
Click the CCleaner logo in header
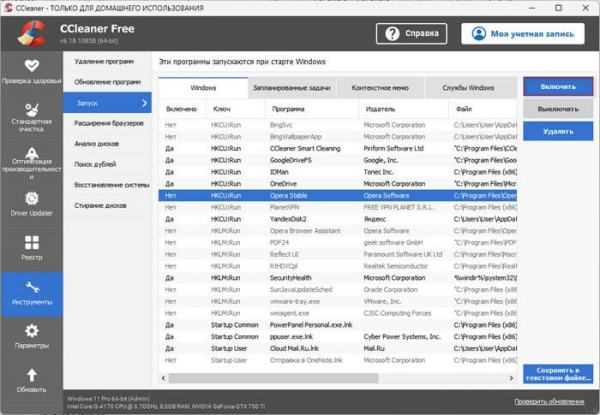[x=32, y=34]
